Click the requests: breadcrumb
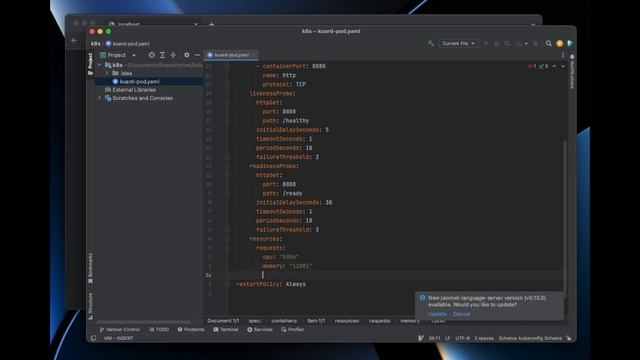 [380, 321]
